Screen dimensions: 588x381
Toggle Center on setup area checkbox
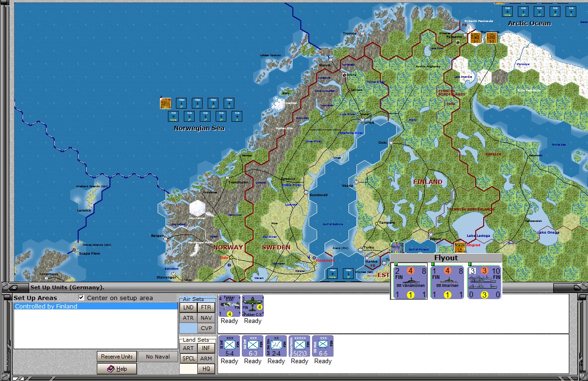82,298
